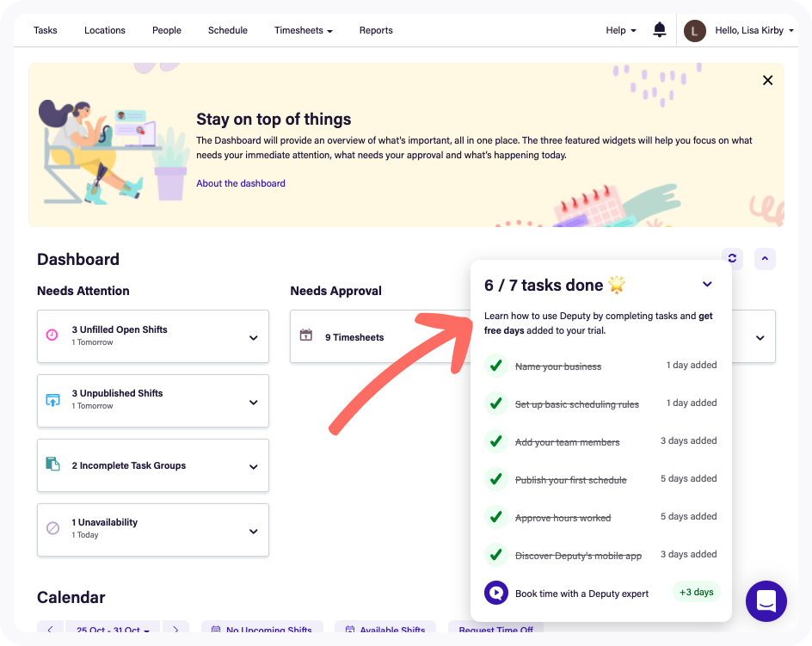
Task: Open the notifications bell
Action: click(x=659, y=30)
